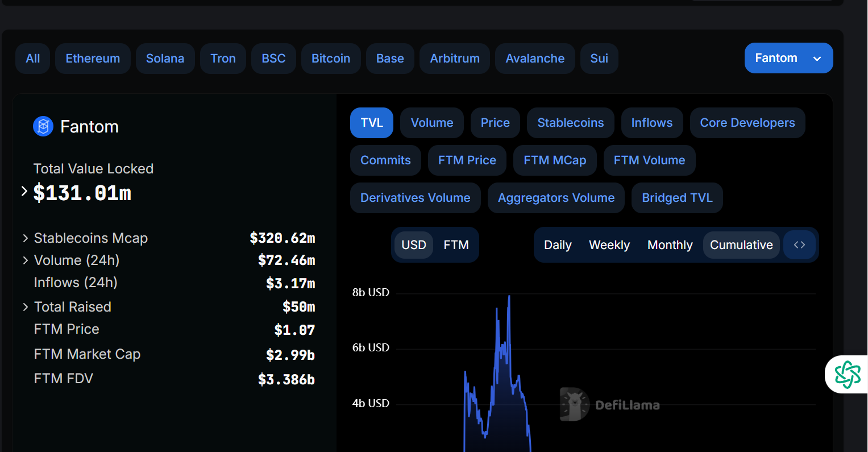Click the 8b USD axis label
Image resolution: width=868 pixels, height=452 pixels.
tap(371, 293)
